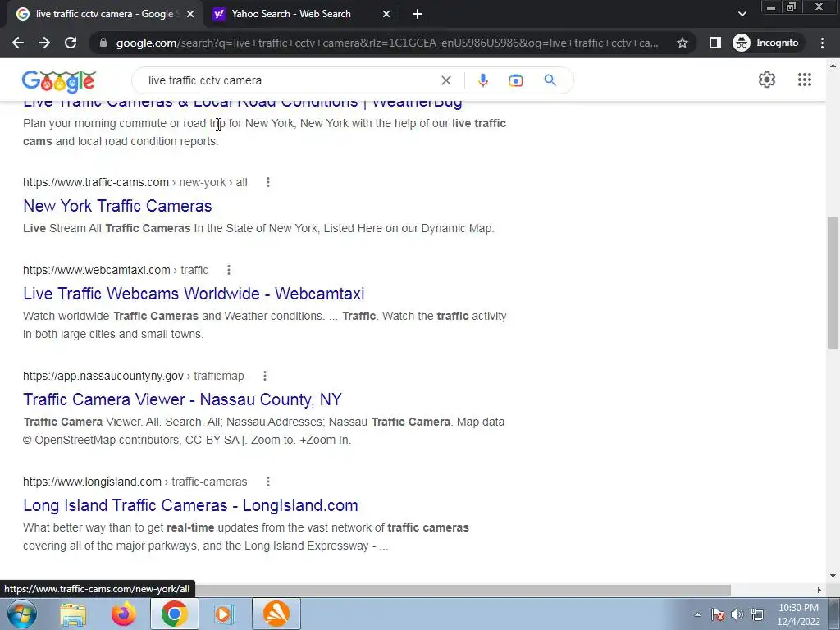Screen dimensions: 840x630
Task: Click the address bar URL
Action: pyautogui.click(x=387, y=43)
